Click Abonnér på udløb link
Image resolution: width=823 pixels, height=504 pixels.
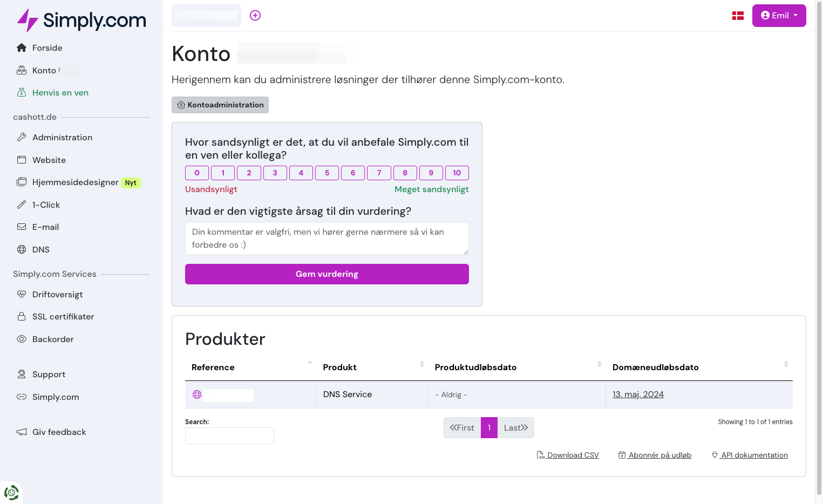pyautogui.click(x=655, y=455)
